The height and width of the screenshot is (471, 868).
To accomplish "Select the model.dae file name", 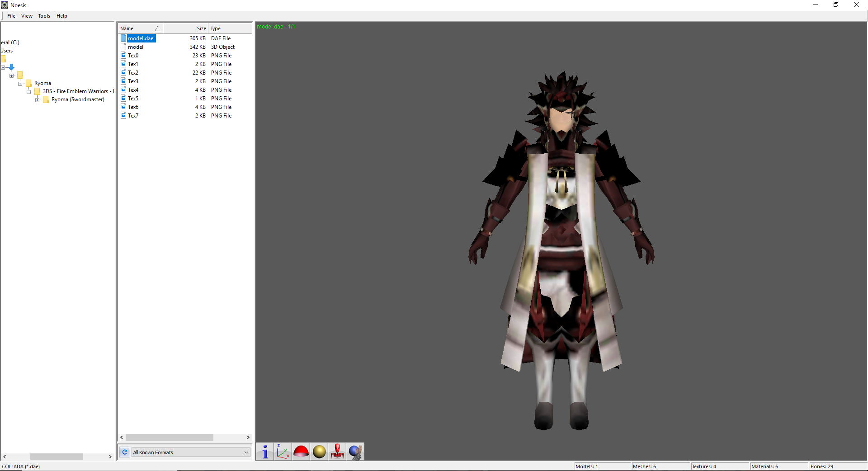I will (141, 38).
